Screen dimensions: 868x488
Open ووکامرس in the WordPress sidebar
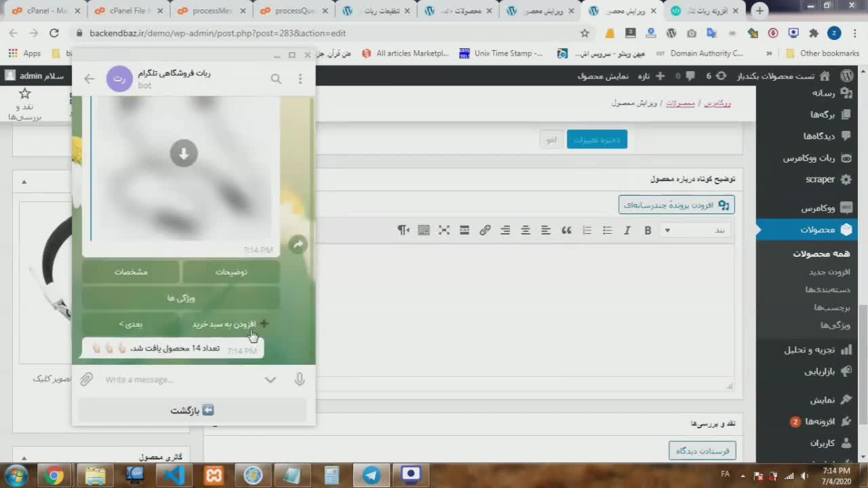point(817,207)
